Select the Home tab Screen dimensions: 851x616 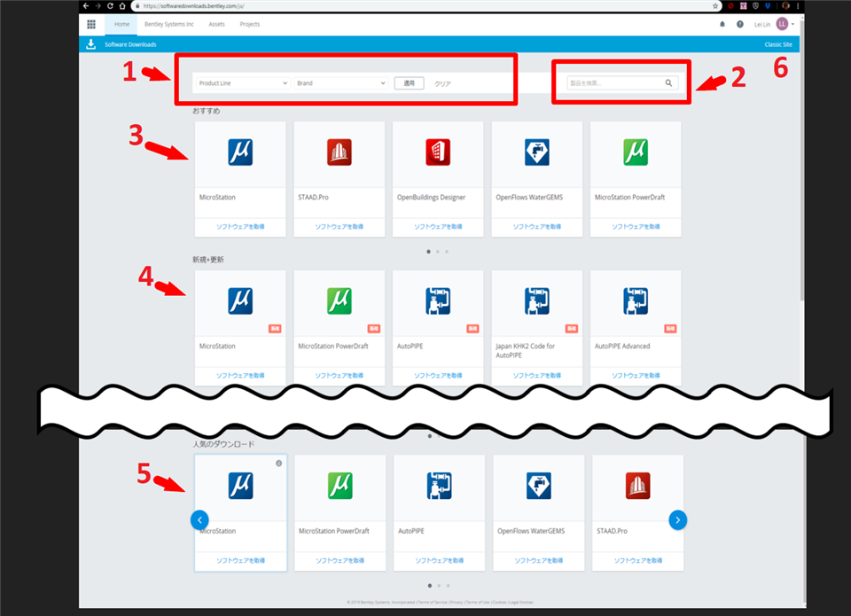121,25
